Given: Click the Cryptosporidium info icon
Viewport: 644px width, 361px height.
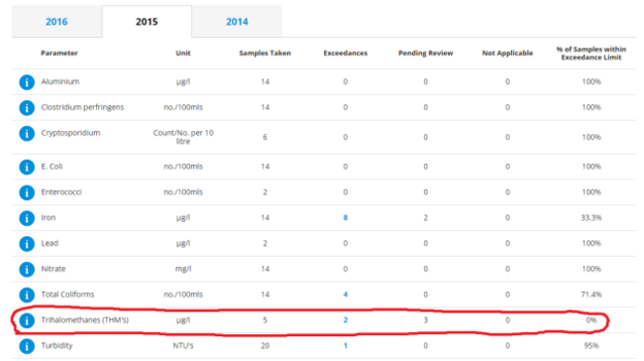Looking at the screenshot, I should (x=27, y=133).
